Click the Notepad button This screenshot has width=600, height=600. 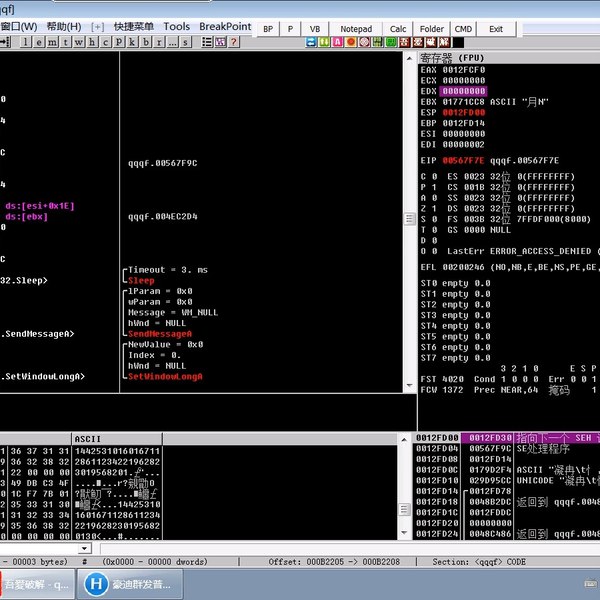(x=356, y=29)
